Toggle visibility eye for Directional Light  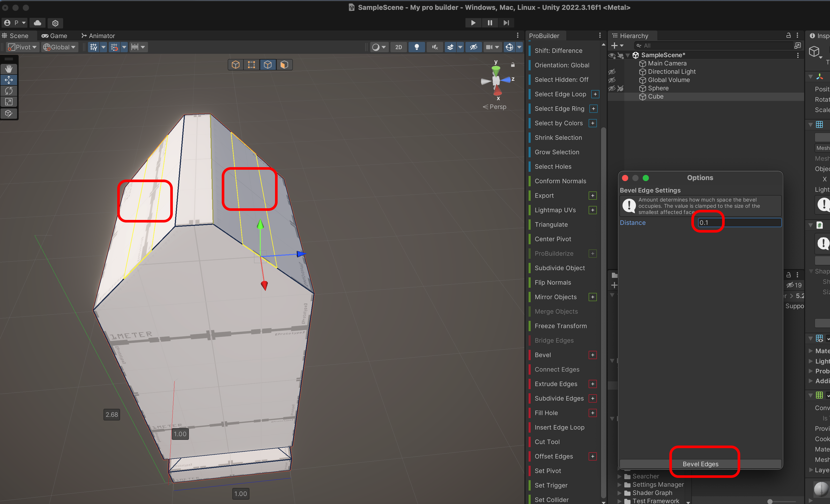(x=612, y=72)
